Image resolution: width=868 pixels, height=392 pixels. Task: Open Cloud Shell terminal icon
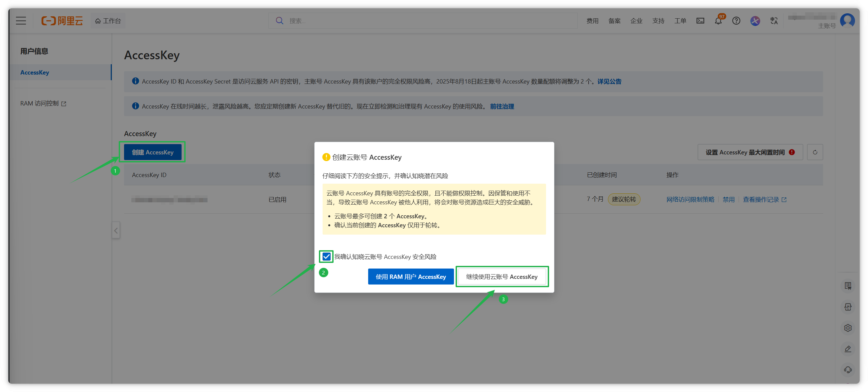[x=700, y=21]
